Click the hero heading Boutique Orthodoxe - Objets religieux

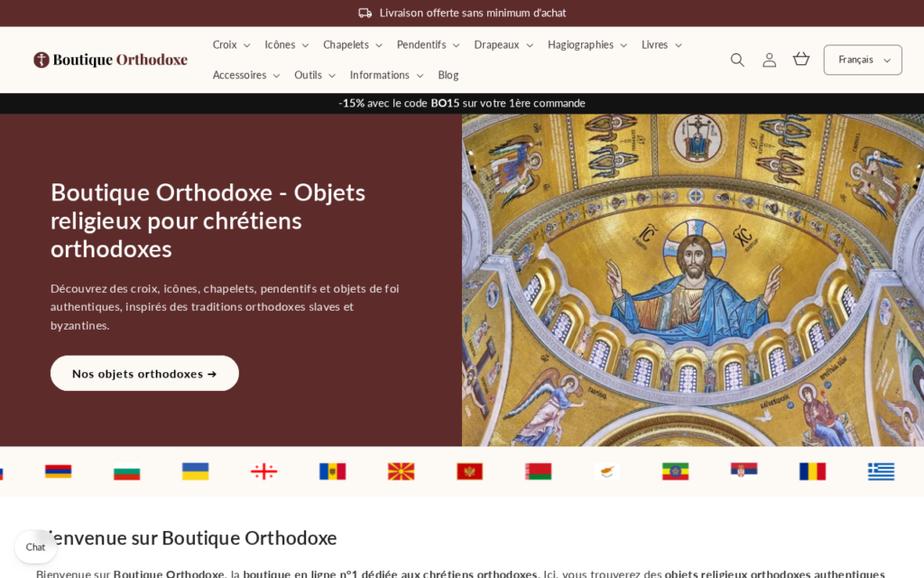pyautogui.click(x=208, y=220)
